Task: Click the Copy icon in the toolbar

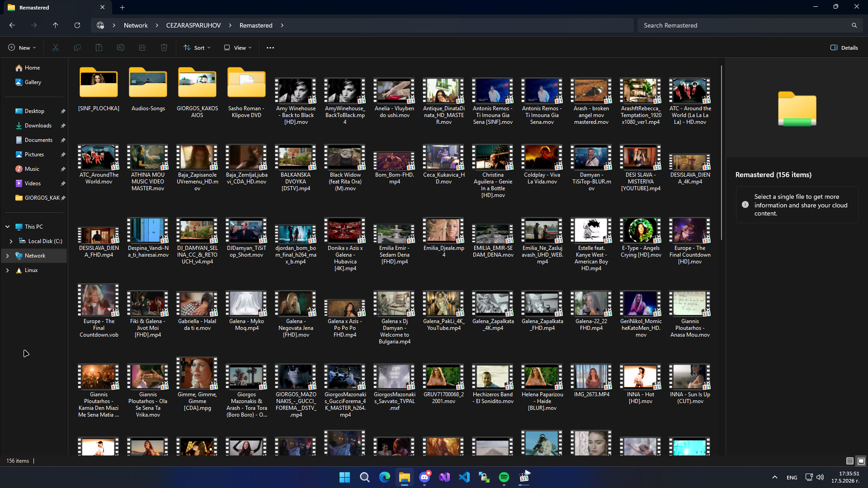Action: tap(77, 47)
